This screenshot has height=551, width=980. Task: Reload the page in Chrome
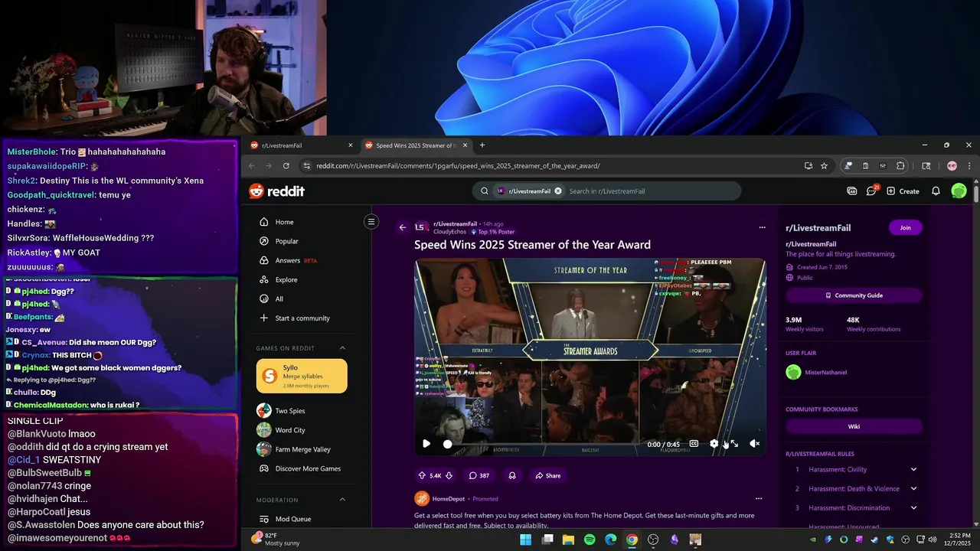[286, 166]
